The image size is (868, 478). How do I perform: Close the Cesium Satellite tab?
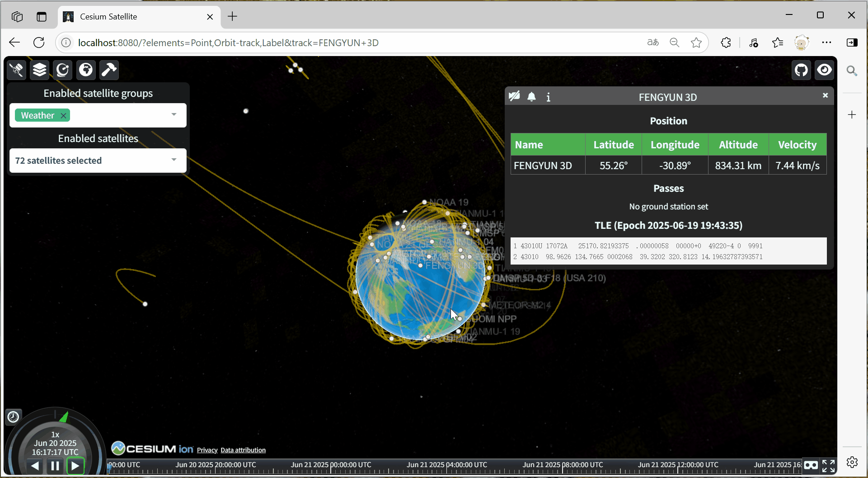210,17
